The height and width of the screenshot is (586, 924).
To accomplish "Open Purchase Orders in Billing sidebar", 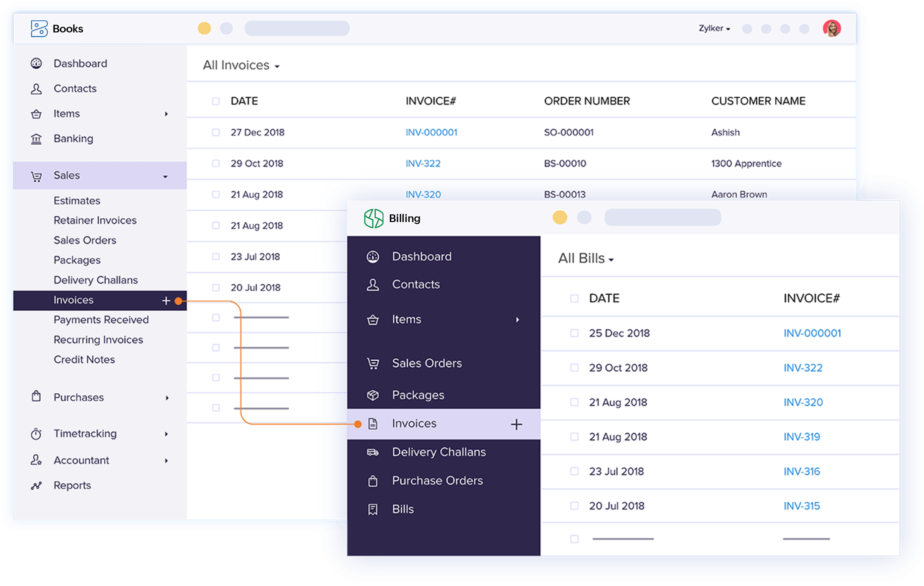I will pyautogui.click(x=437, y=480).
